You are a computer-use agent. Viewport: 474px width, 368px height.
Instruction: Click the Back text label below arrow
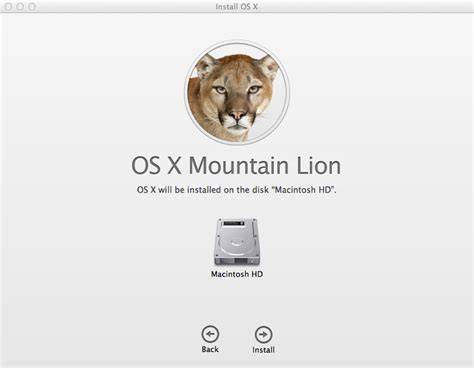click(210, 349)
